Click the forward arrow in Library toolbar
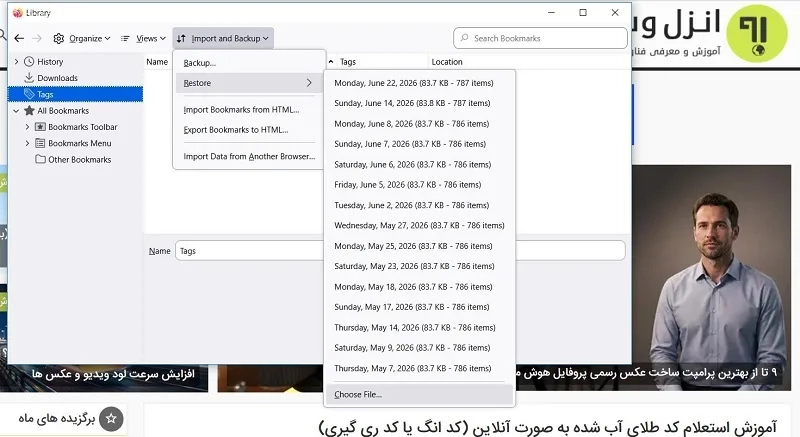Screen dimensions: 800x437 point(37,38)
